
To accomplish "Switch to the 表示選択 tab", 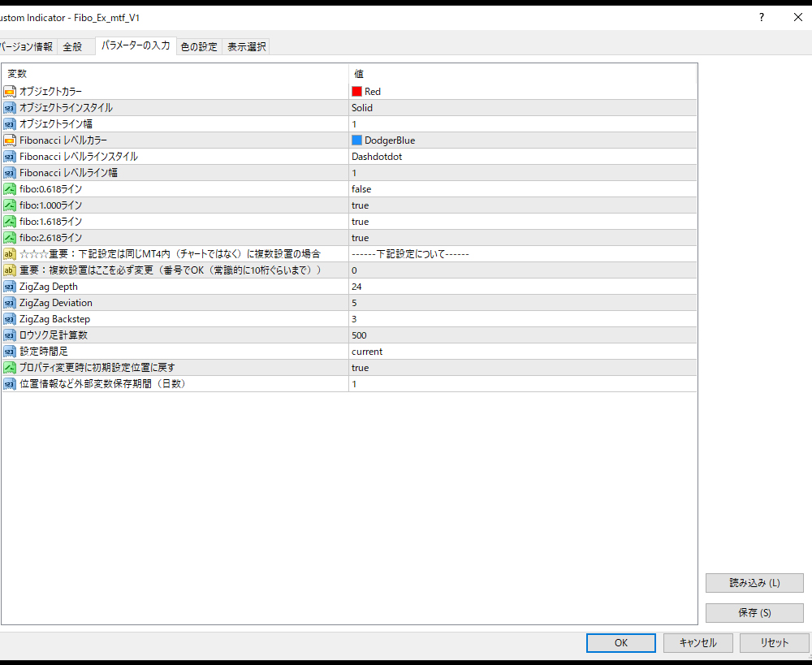I will click(x=247, y=46).
